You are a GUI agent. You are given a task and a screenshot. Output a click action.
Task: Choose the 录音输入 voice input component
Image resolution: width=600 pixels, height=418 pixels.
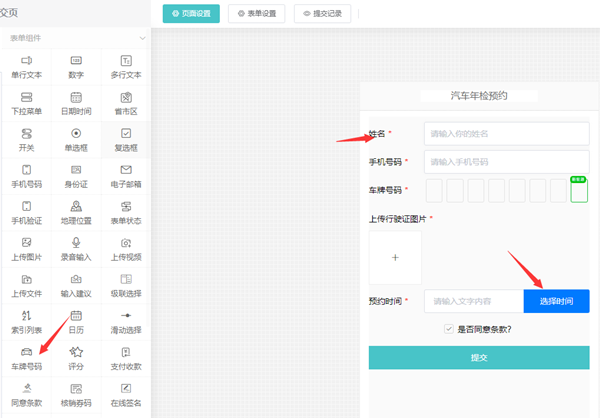[76, 249]
